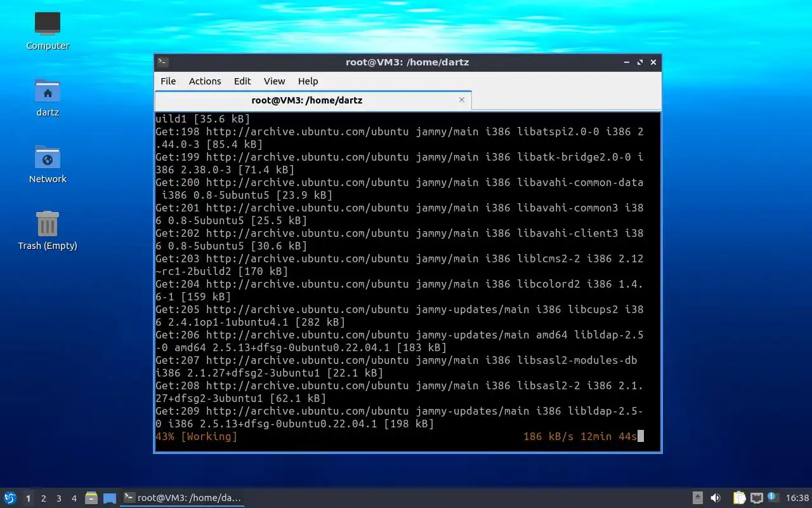Click the Get:200 libavahi-common-data line
The image size is (812, 508).
(x=400, y=189)
